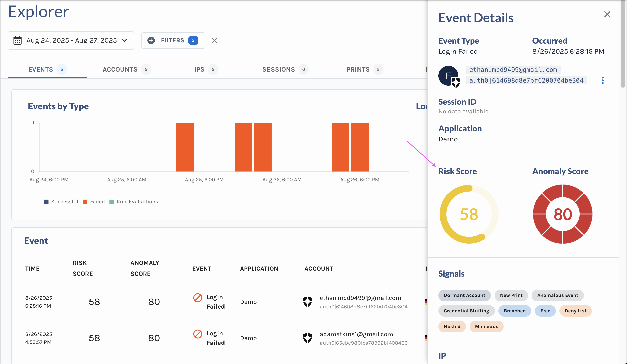Click failed login icon in first event row
627x364 pixels.
click(x=198, y=298)
